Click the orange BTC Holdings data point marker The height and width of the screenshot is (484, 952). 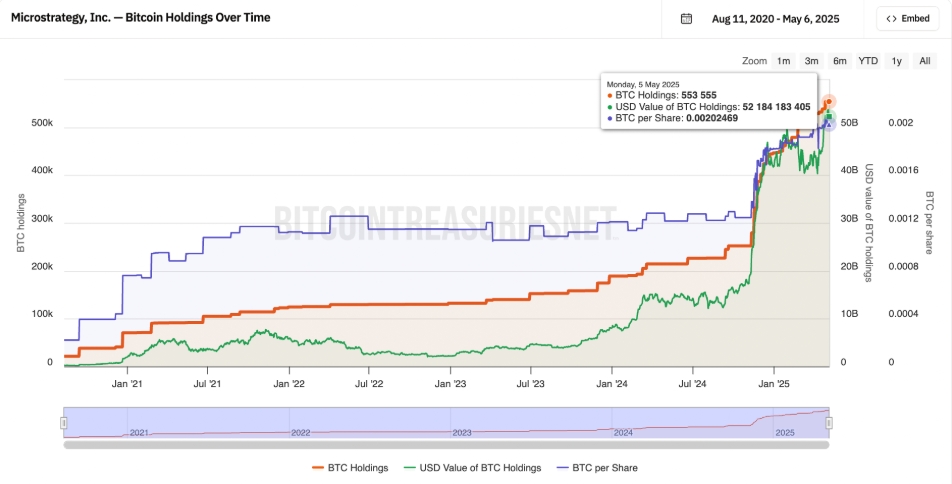(829, 101)
